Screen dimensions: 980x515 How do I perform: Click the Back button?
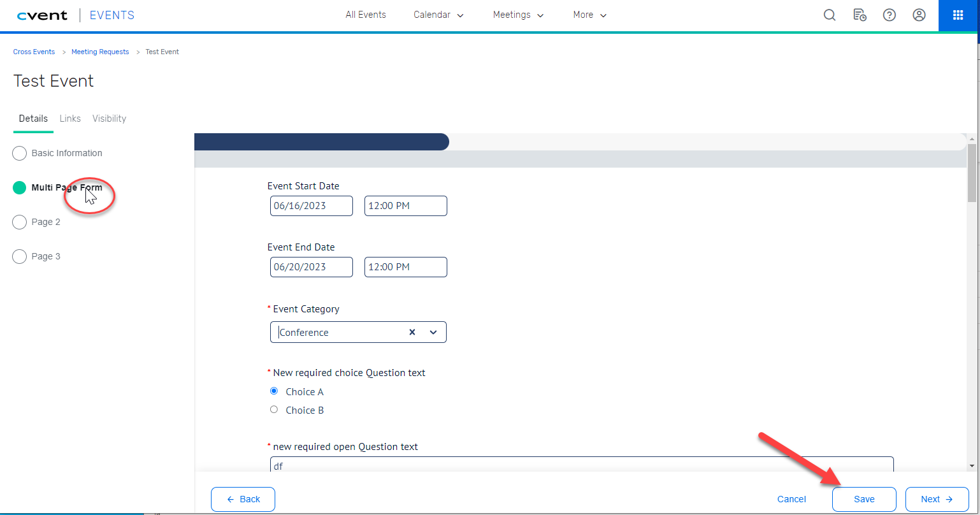point(243,499)
